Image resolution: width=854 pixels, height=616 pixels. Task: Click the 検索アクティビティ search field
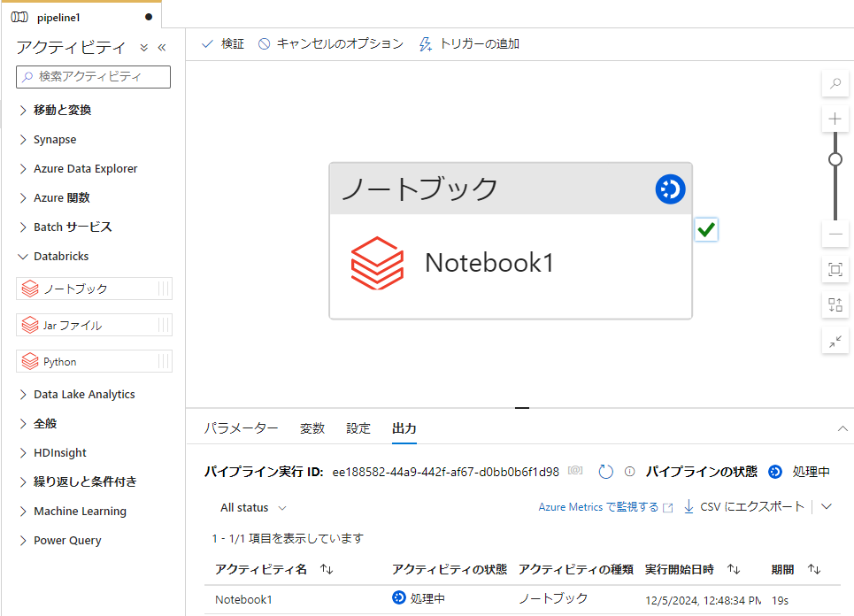[x=93, y=77]
